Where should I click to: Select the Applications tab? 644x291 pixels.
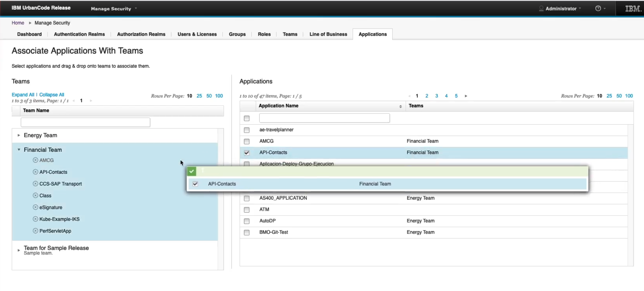[372, 34]
